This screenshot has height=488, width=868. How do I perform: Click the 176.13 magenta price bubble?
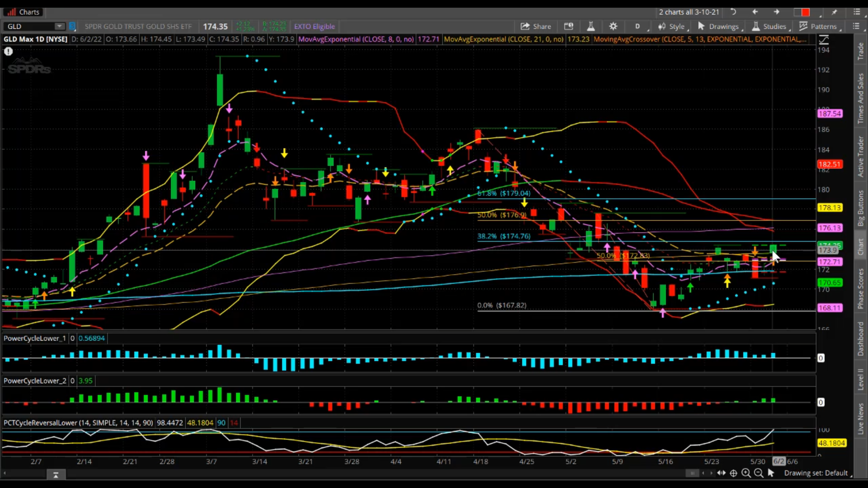pos(830,228)
